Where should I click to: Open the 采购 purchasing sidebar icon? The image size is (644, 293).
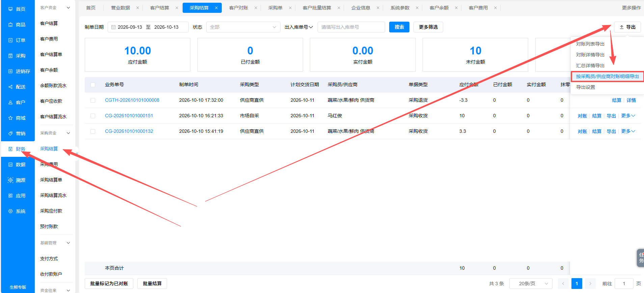(x=10, y=56)
